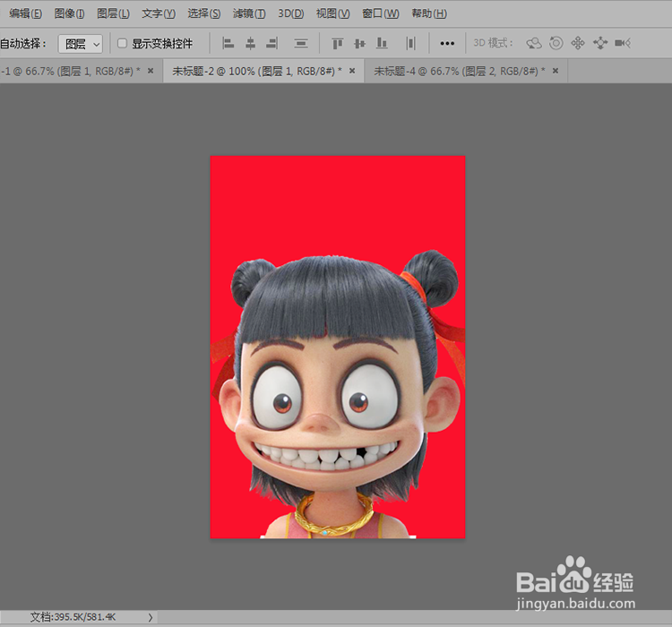Select the 3D zoom video camera icon
The image size is (672, 627).
(623, 43)
